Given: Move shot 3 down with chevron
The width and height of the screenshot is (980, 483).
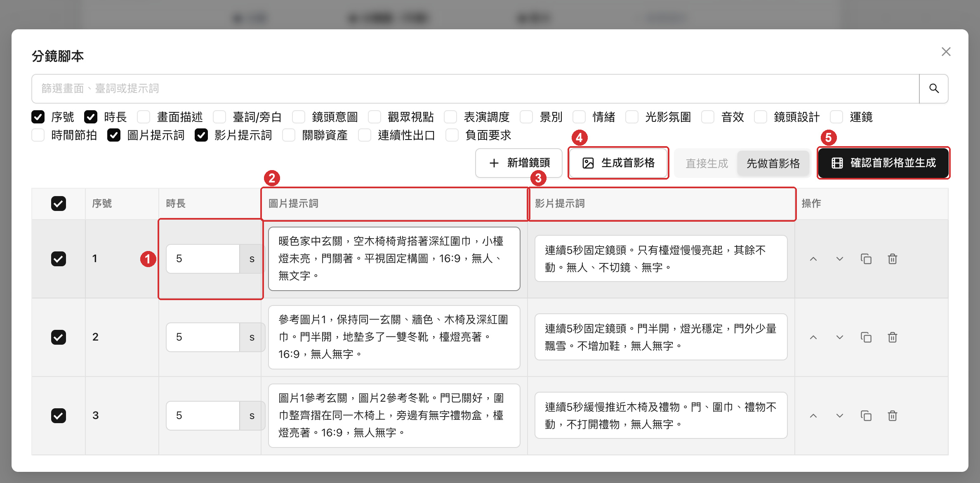Looking at the screenshot, I should click(x=840, y=416).
